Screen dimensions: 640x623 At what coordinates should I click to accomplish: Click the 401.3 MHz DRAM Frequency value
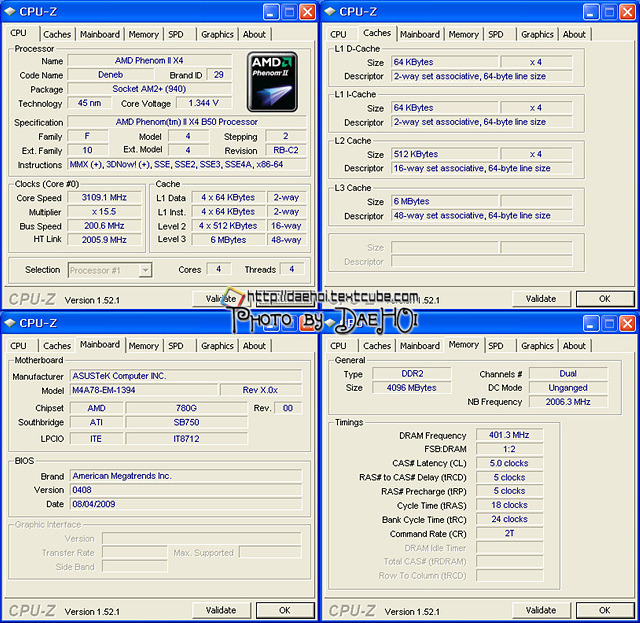(x=509, y=435)
